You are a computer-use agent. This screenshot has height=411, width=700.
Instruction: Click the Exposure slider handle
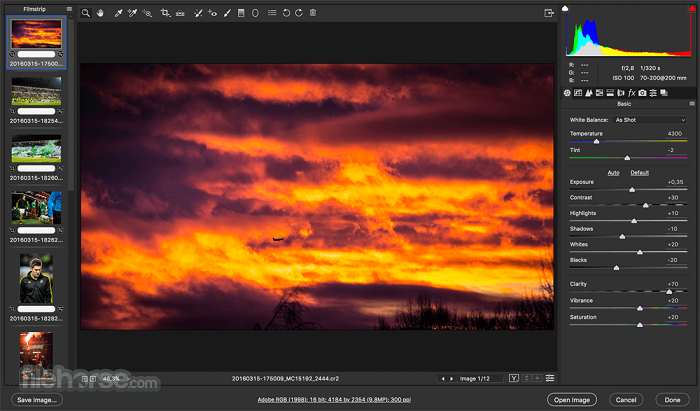632,189
